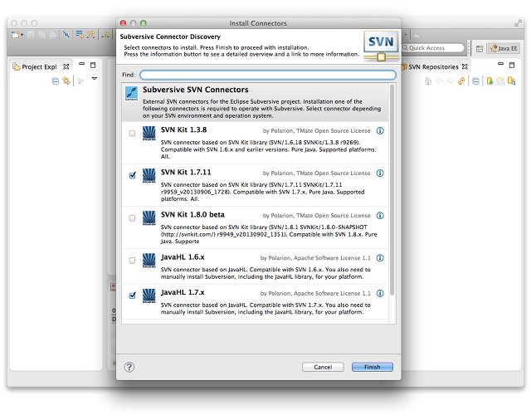Click the 'SVN Kit 1.8.0 beta' title text
531x420 pixels.
(x=192, y=215)
